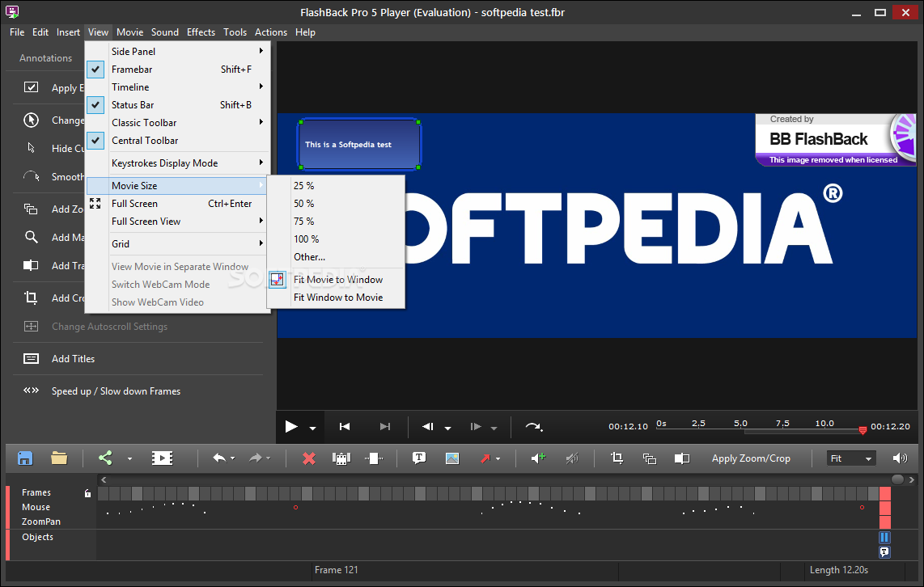Select 50 % movie size
Viewport: 924px width, 587px height.
(x=304, y=204)
